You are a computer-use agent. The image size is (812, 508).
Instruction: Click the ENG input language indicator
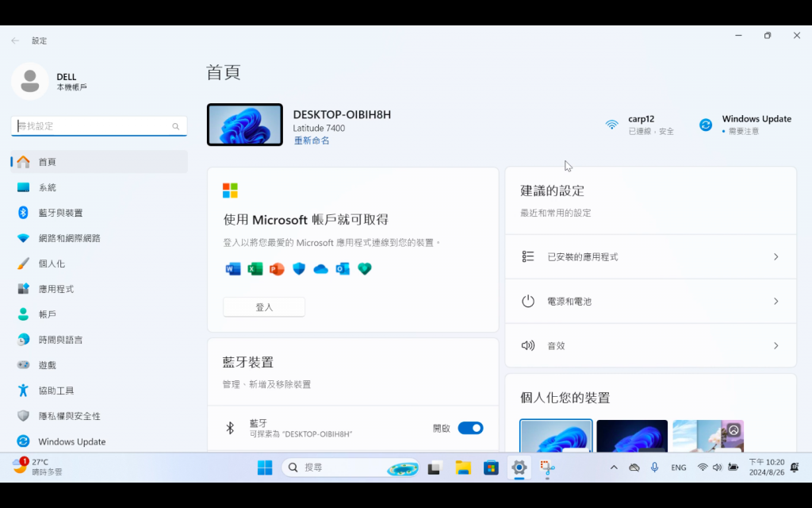pyautogui.click(x=679, y=468)
